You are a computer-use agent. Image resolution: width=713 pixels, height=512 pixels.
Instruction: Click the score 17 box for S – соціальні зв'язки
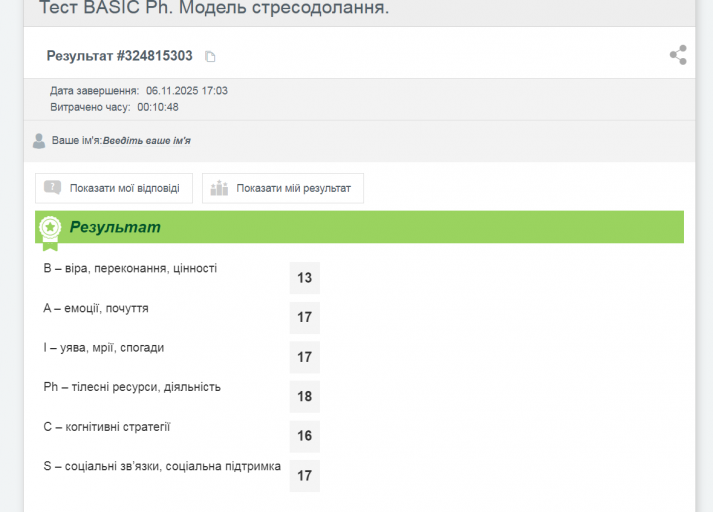click(304, 476)
